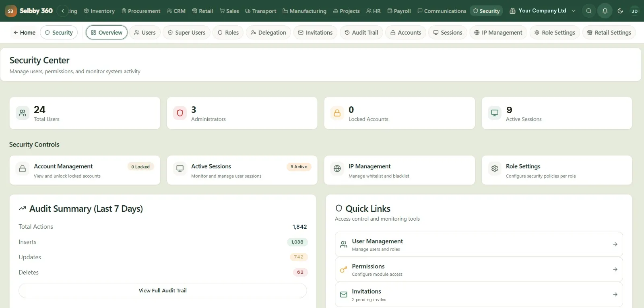Screen dimensions: 644x308
Task: Click the Total Users people icon
Action: tap(23, 113)
